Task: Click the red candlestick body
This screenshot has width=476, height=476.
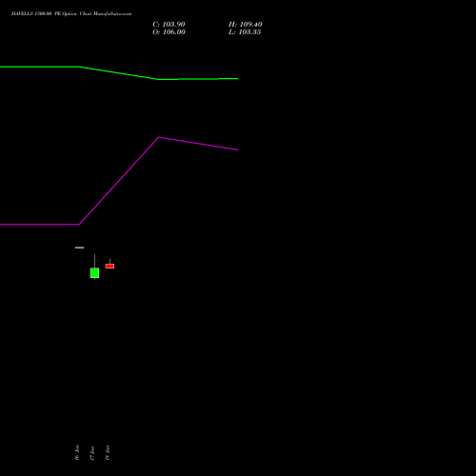Action: point(109,266)
